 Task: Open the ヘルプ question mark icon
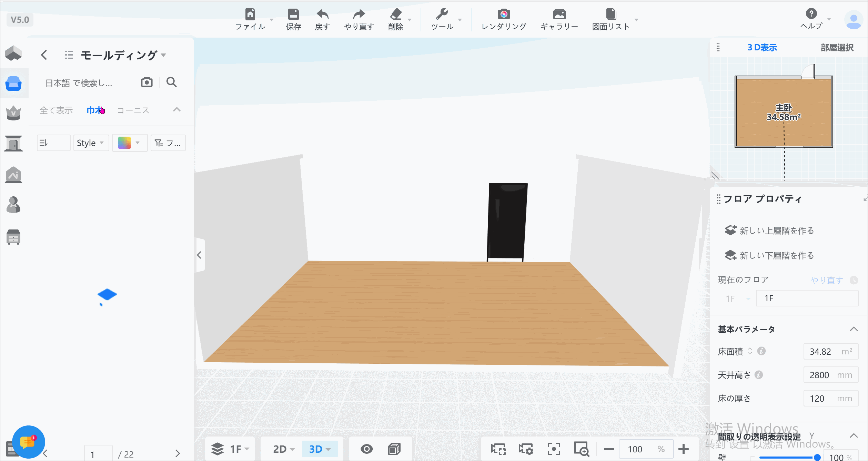click(811, 14)
